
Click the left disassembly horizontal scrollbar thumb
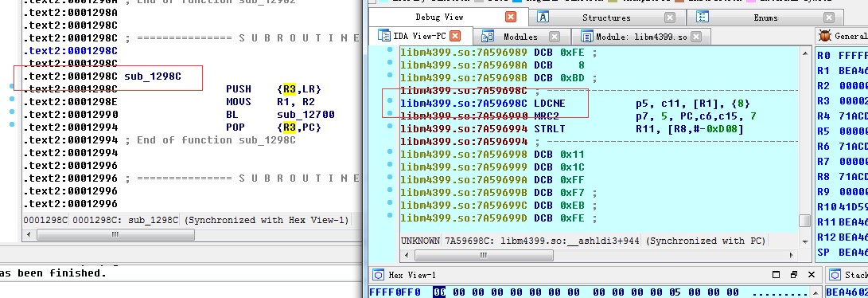pos(115,235)
